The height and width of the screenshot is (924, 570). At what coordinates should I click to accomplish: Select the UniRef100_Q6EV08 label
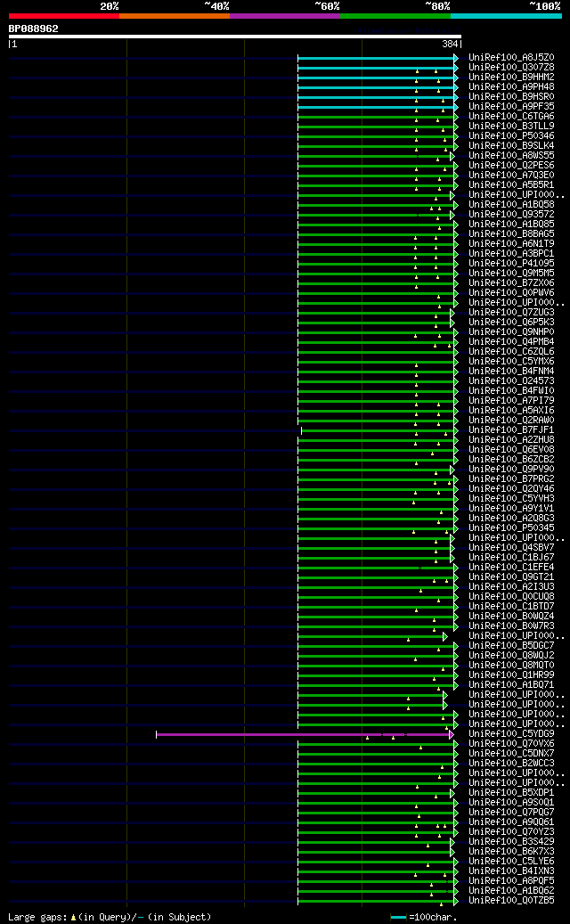click(511, 450)
